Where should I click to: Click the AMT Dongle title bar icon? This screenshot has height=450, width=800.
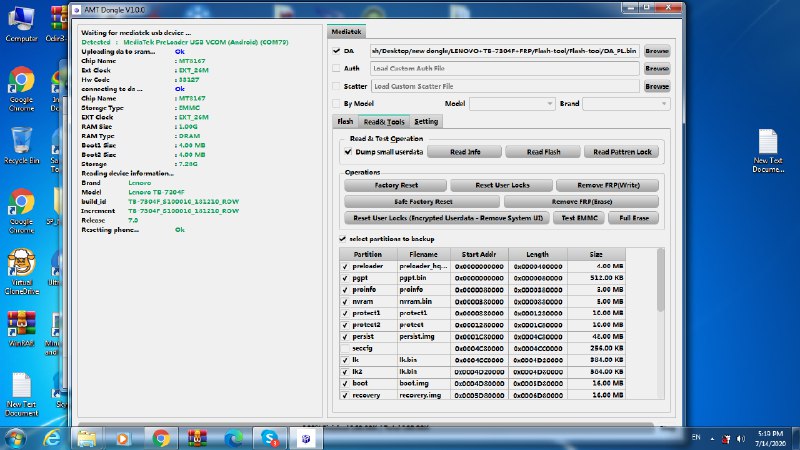point(77,10)
